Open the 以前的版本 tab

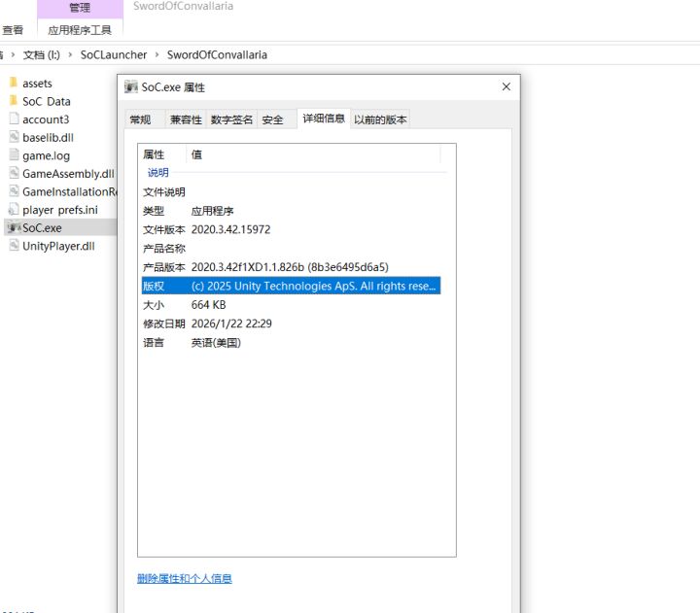(x=380, y=119)
